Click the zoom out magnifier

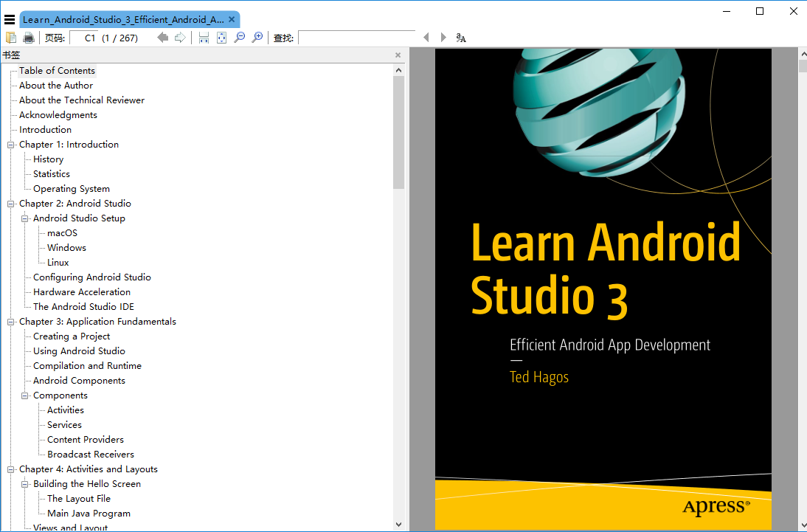pyautogui.click(x=240, y=38)
